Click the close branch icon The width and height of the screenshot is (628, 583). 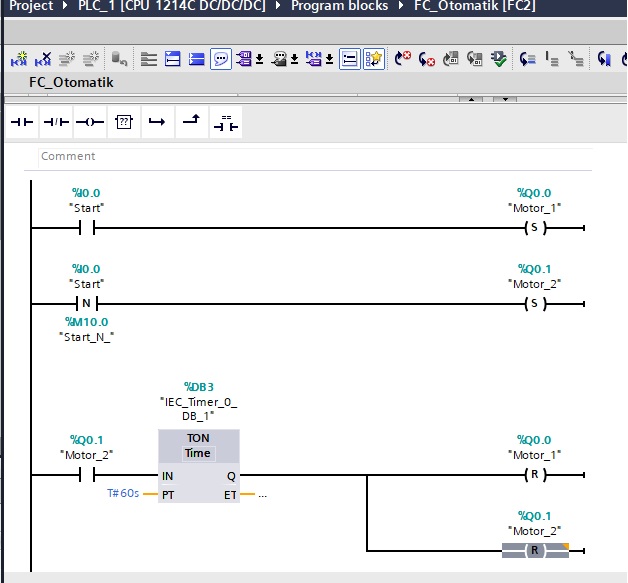(191, 122)
